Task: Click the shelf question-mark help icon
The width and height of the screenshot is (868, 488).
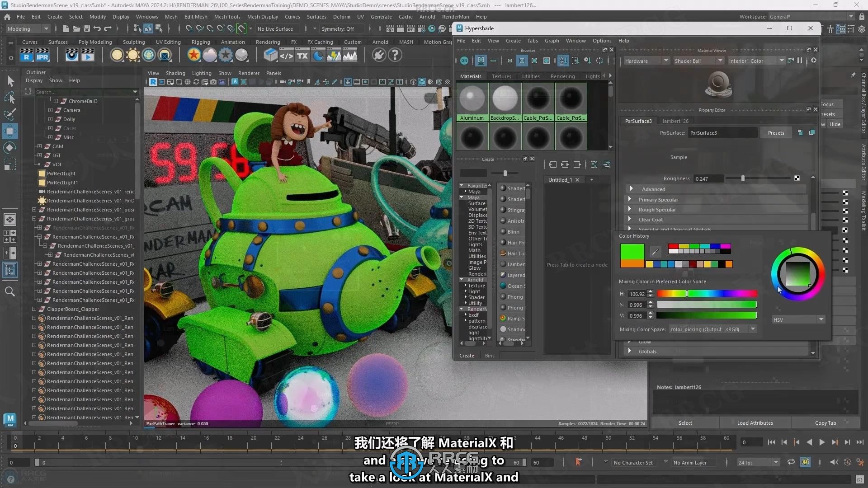Action: point(395,55)
